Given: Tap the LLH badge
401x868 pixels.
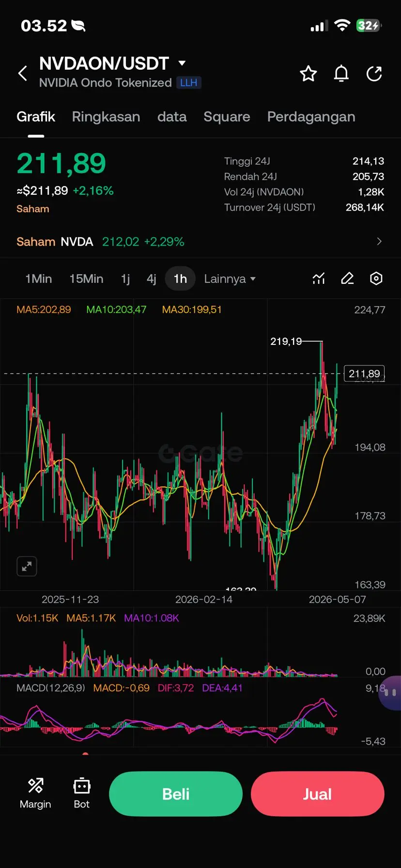Looking at the screenshot, I should click(x=189, y=83).
